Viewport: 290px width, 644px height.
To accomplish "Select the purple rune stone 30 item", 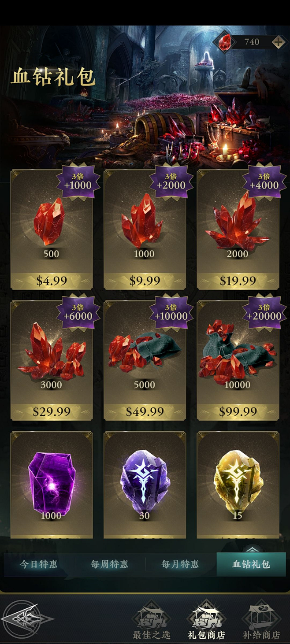I will 145,485.
